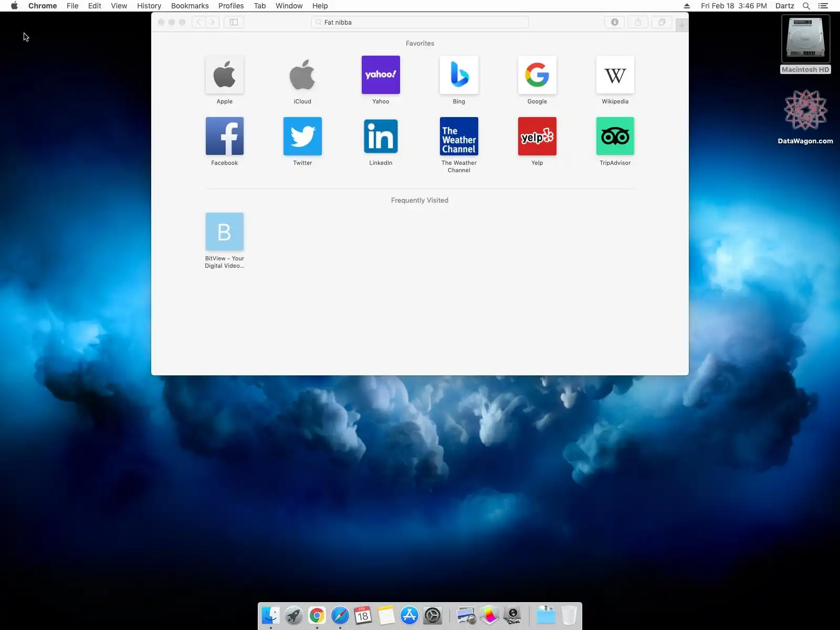
Task: Open the Google favorite
Action: click(x=537, y=75)
